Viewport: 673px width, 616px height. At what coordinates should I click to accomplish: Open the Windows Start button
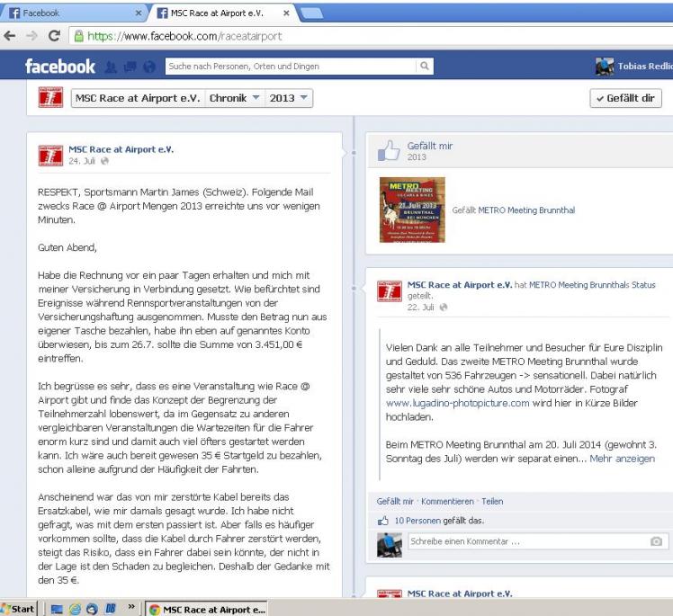[18, 606]
